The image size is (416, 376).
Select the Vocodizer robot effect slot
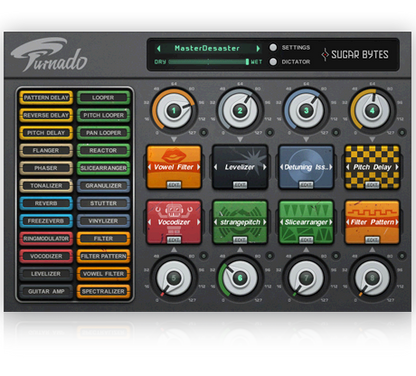tap(174, 222)
